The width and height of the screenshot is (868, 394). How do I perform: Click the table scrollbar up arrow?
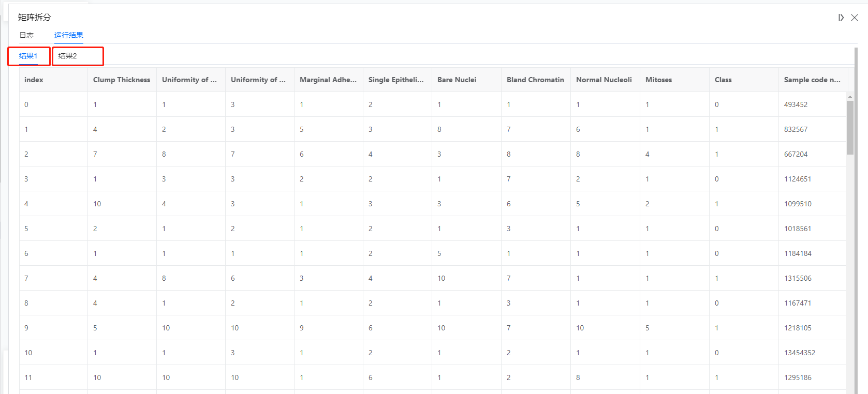[850, 97]
